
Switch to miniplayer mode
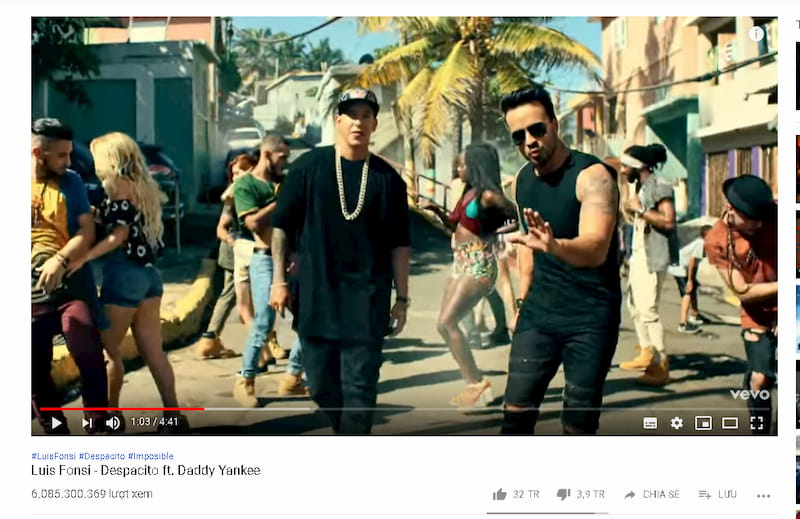(x=703, y=423)
